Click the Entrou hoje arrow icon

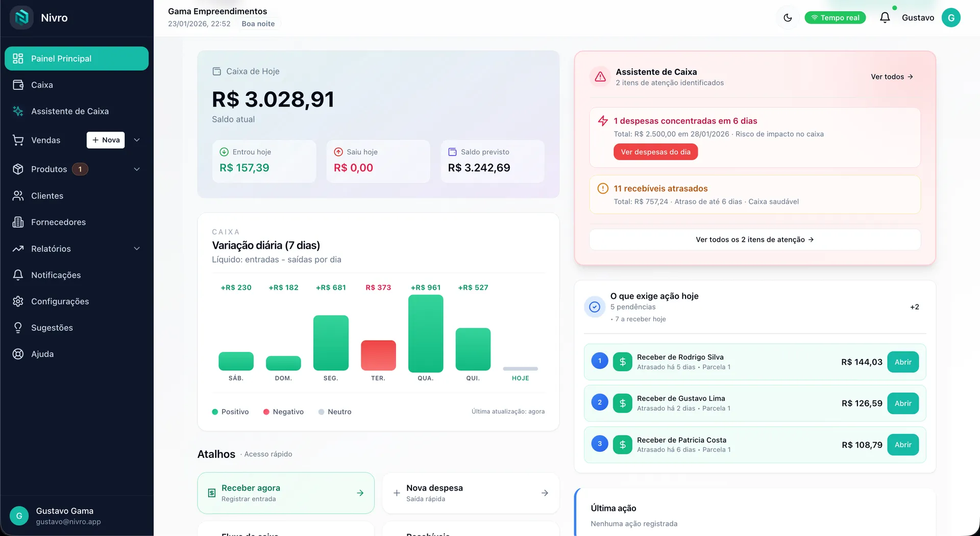coord(224,152)
